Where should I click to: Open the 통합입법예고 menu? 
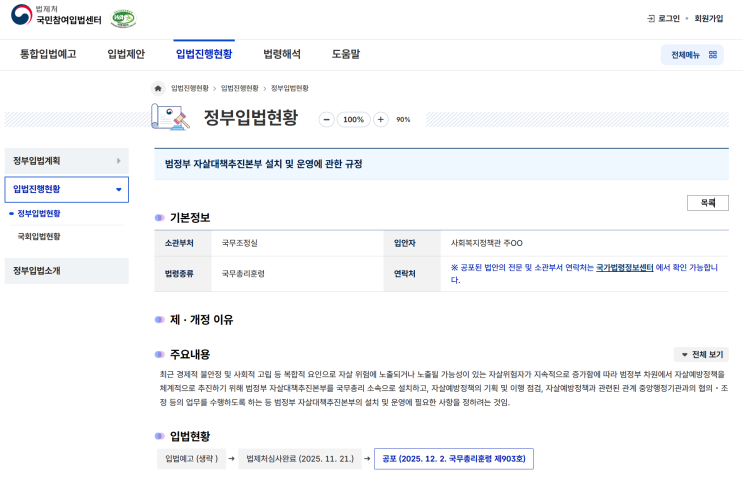coord(48,54)
